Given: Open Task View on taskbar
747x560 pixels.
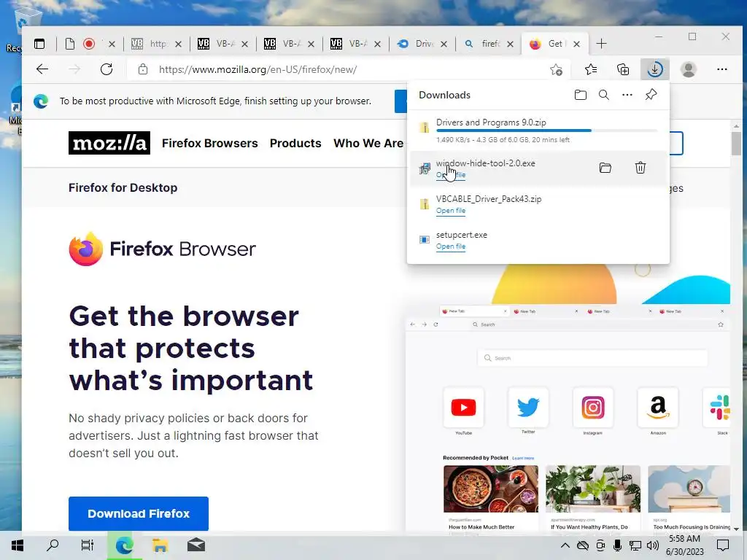Looking at the screenshot, I should (88, 545).
